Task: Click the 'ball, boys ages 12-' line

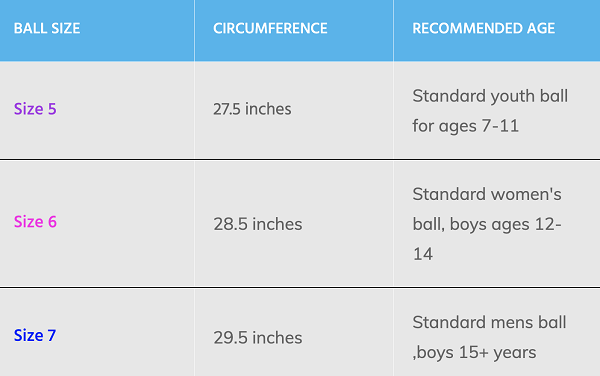Action: 487,225
